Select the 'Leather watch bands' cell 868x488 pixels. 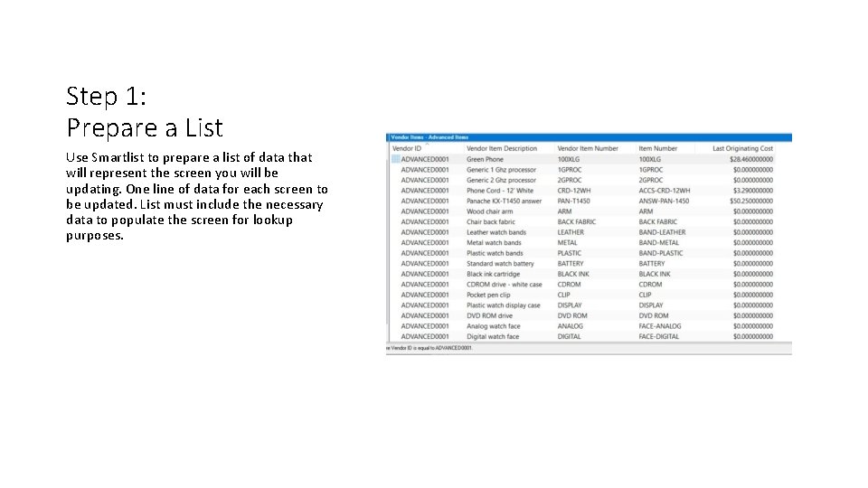click(496, 232)
